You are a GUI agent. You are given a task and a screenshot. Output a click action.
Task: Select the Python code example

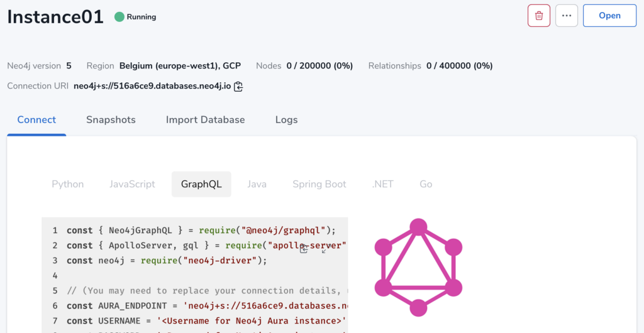click(68, 184)
